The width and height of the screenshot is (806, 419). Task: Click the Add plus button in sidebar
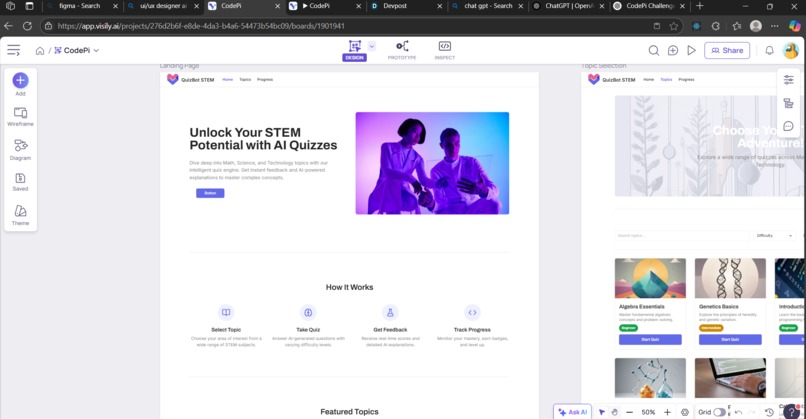click(20, 80)
